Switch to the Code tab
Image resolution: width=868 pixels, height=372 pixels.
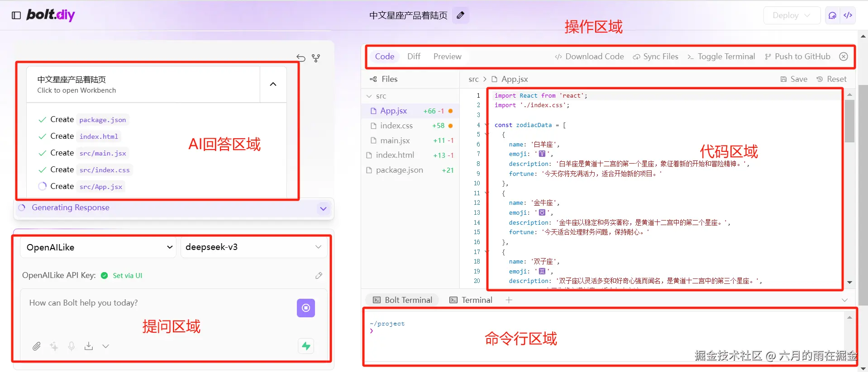(385, 57)
